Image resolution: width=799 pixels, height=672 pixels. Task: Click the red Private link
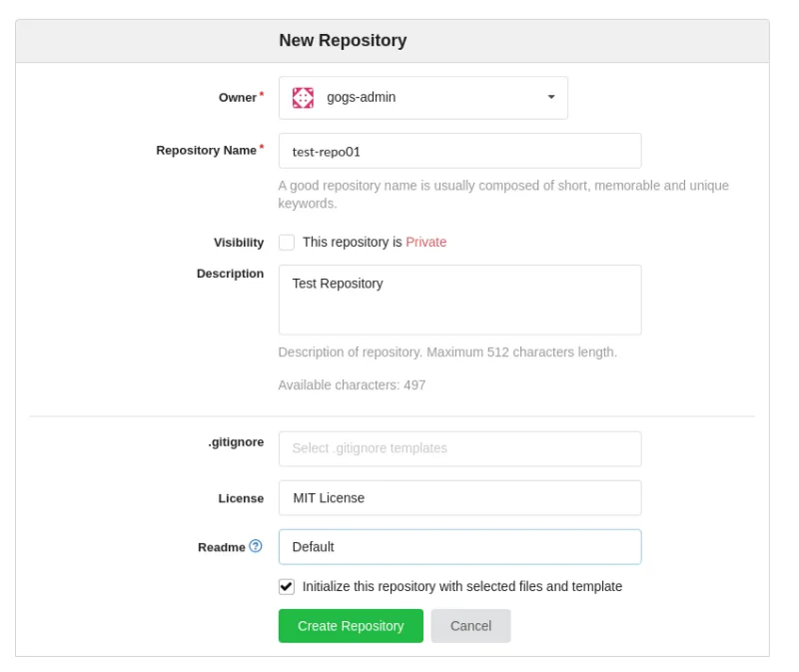[425, 242]
